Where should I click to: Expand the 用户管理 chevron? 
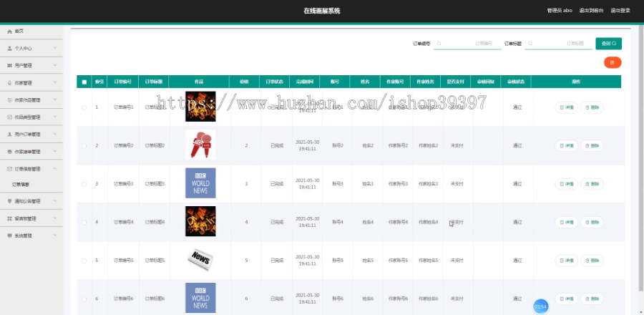55,65
